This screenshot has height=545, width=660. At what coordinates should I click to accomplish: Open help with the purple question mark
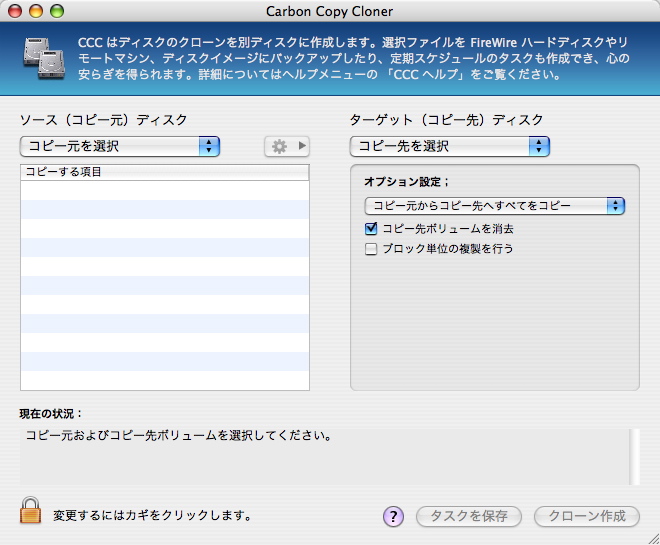pyautogui.click(x=393, y=516)
